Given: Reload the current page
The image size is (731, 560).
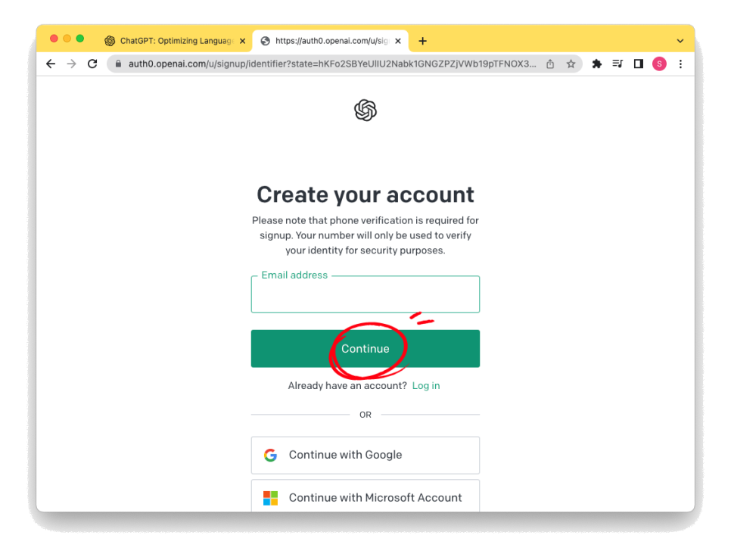Looking at the screenshot, I should (x=92, y=64).
